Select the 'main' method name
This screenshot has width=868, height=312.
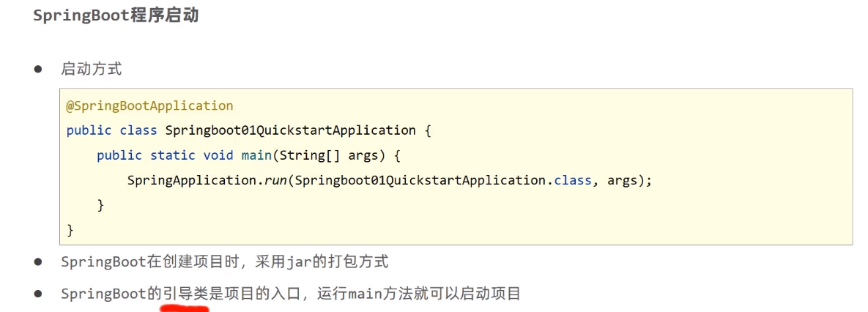[x=256, y=155]
